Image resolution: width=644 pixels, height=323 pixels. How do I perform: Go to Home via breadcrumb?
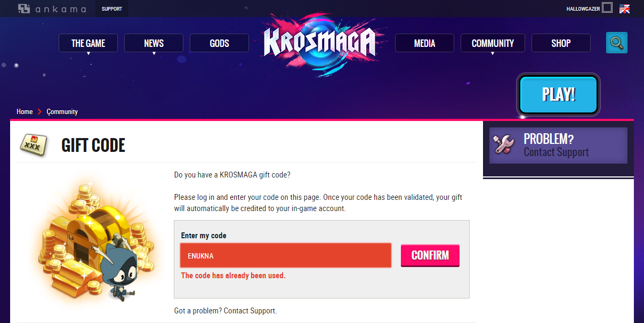[x=25, y=111]
